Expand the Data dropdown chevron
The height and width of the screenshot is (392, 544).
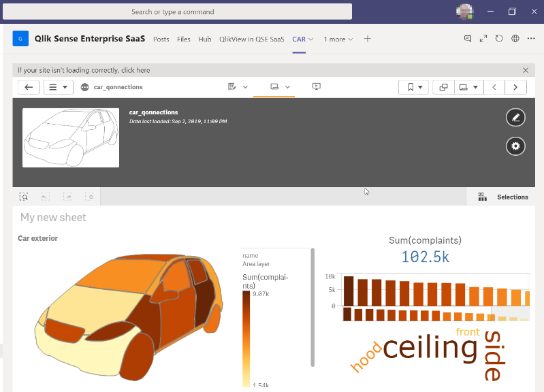[x=245, y=87]
